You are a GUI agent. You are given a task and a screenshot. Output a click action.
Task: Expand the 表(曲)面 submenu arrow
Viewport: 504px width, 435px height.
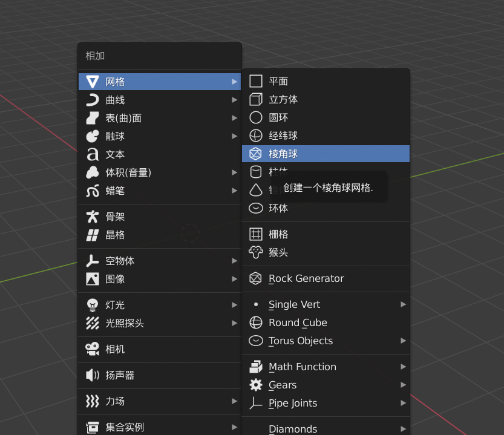tap(235, 118)
